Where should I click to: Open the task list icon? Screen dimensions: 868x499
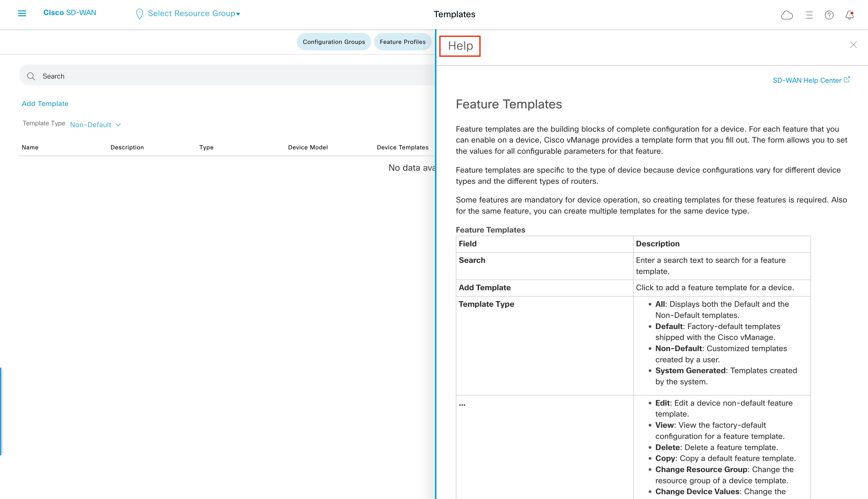click(808, 15)
